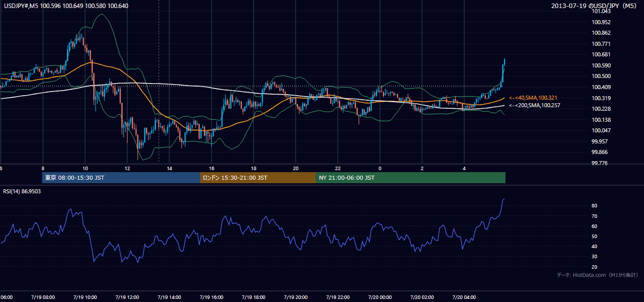Screen dimensions: 644x302
Task: Click price axis label 100.952
Action: [602, 22]
